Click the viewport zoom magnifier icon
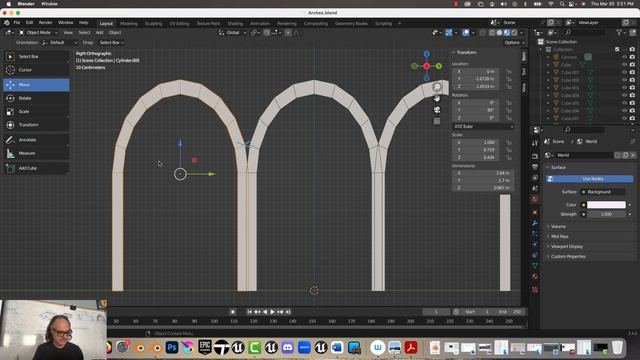The width and height of the screenshot is (640, 360). 437,87
